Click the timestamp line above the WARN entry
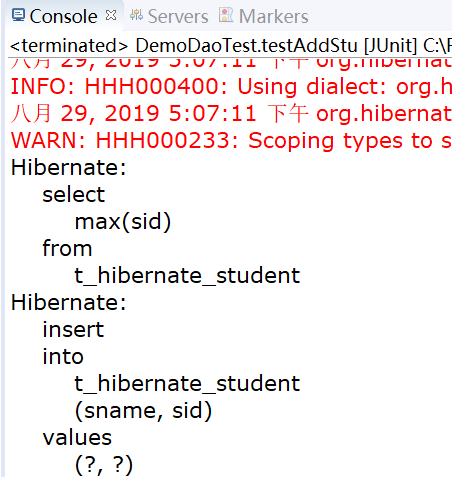The height and width of the screenshot is (477, 452). pyautogui.click(x=231, y=113)
